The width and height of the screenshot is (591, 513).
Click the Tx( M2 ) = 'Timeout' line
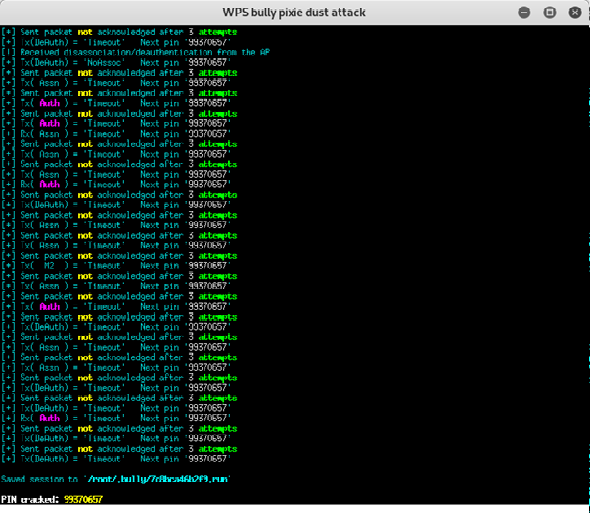pyautogui.click(x=116, y=266)
